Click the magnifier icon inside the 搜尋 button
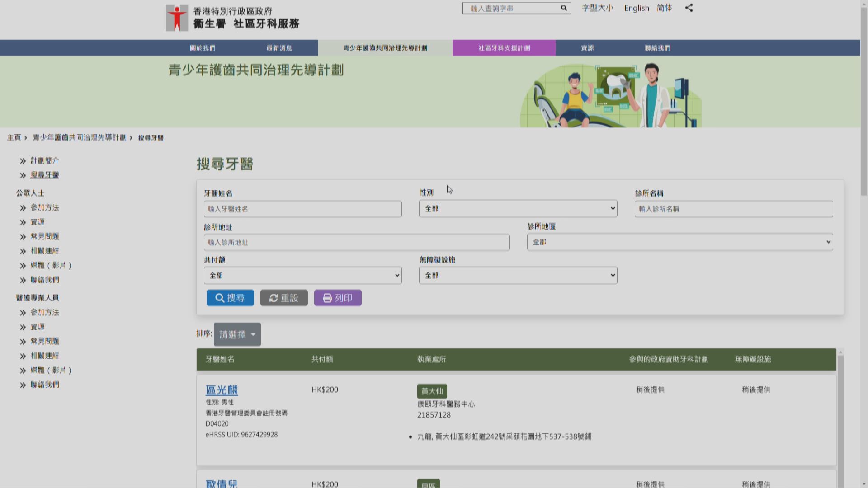This screenshot has width=868, height=488. [219, 298]
